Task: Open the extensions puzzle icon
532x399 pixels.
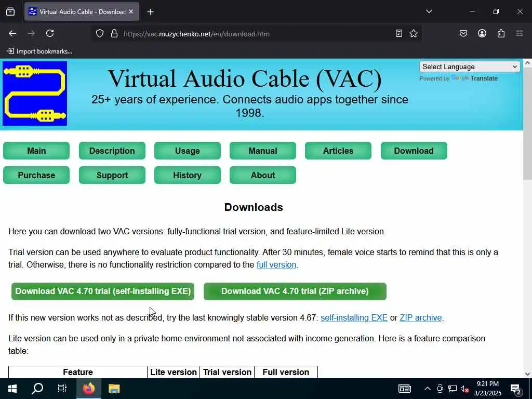Action: (501, 34)
